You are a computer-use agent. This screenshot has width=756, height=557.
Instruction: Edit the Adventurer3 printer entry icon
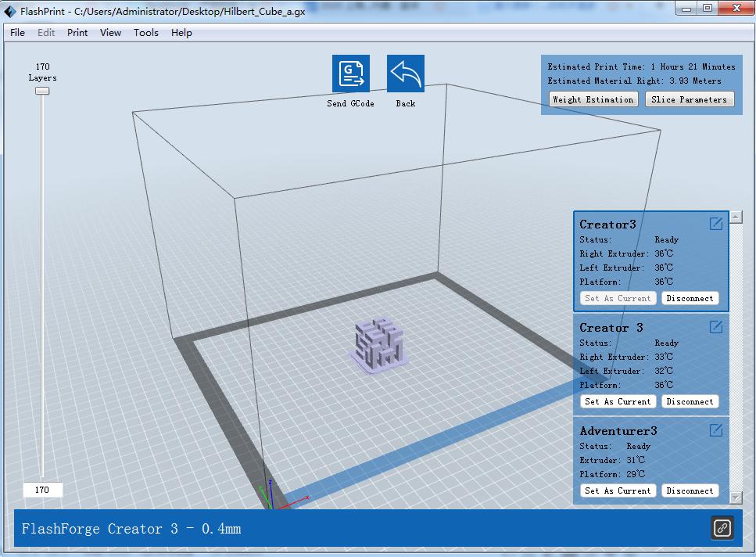point(716,430)
